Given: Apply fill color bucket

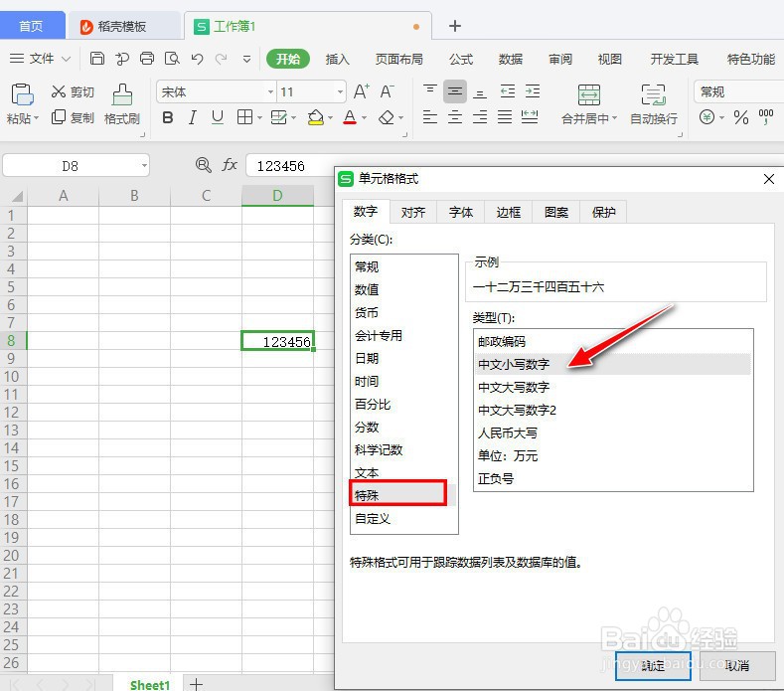Looking at the screenshot, I should [316, 117].
